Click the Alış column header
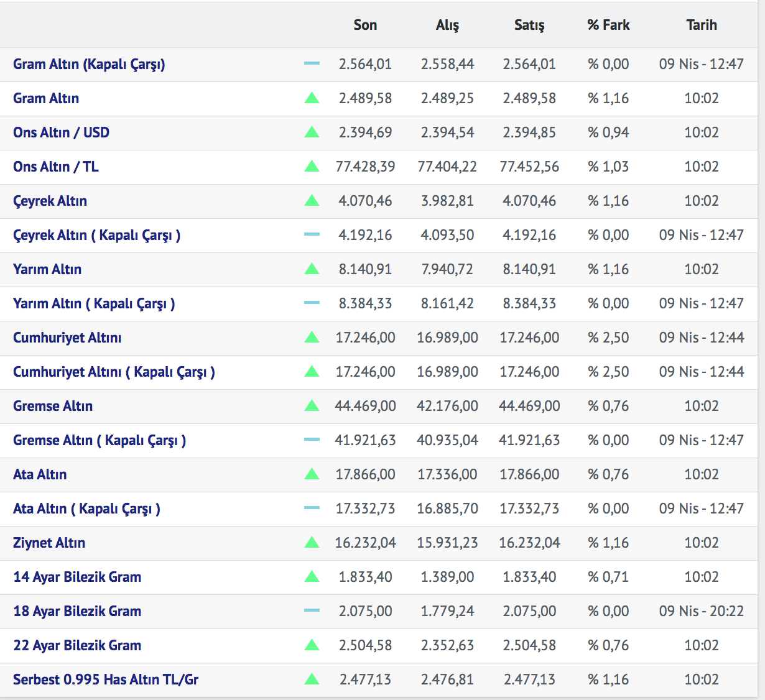The image size is (765, 700). (x=447, y=25)
